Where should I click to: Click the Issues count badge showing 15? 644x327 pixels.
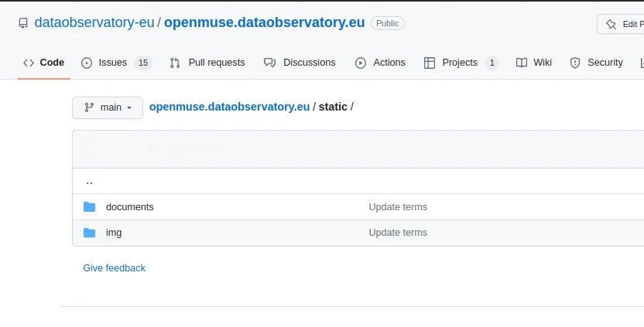tap(143, 63)
